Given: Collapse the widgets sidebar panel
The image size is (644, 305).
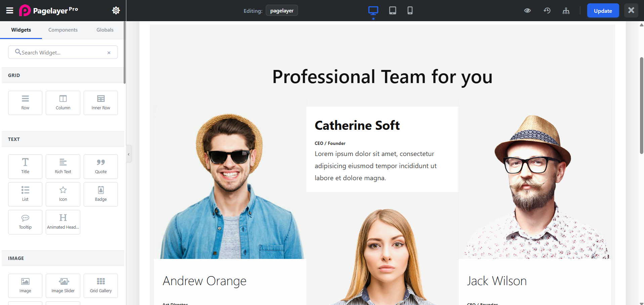Looking at the screenshot, I should (129, 154).
